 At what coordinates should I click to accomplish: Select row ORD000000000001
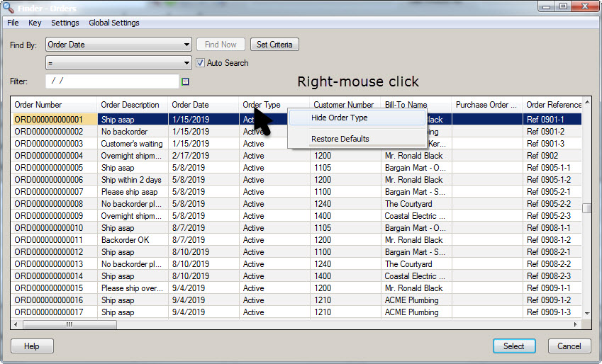click(296, 119)
